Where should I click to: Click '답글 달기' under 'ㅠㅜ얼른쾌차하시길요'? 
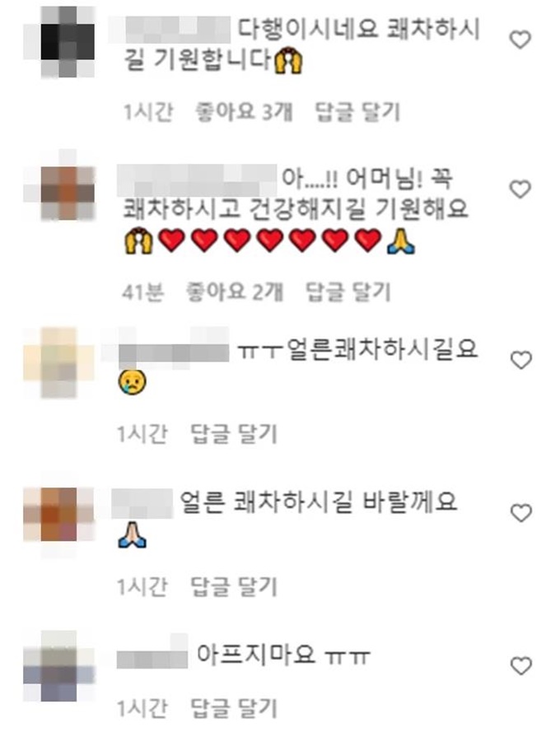[234, 434]
